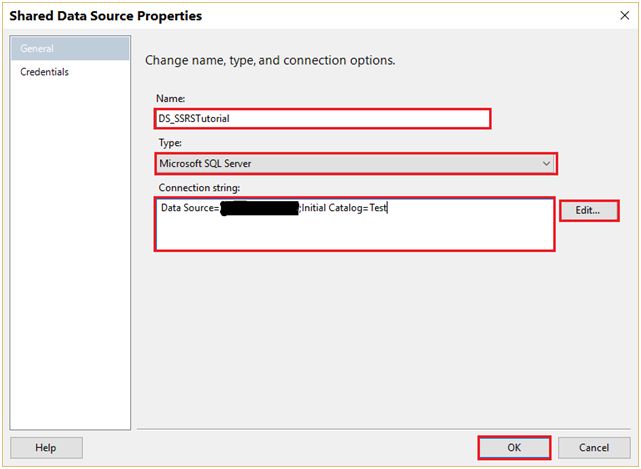Open the connection Edit... dialog
Image resolution: width=641 pixels, height=469 pixels.
[x=589, y=211]
